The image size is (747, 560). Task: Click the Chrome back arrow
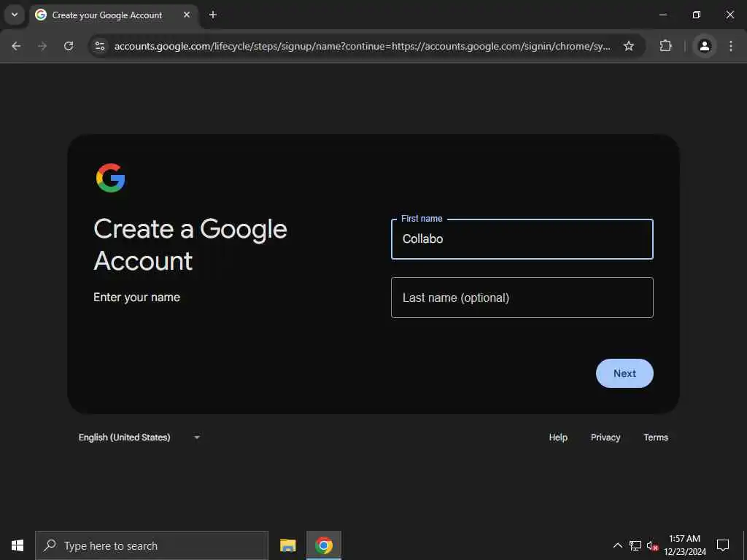coord(16,46)
